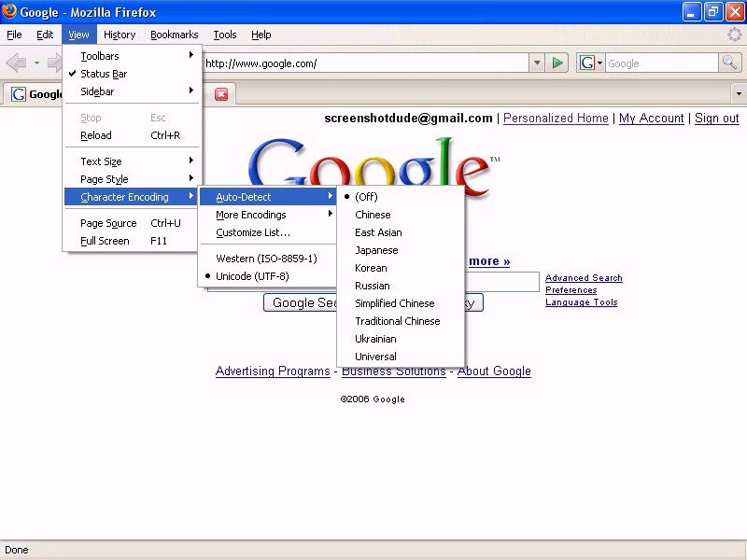This screenshot has height=560, width=747.
Task: Open the Sign out link
Action: [x=716, y=119]
